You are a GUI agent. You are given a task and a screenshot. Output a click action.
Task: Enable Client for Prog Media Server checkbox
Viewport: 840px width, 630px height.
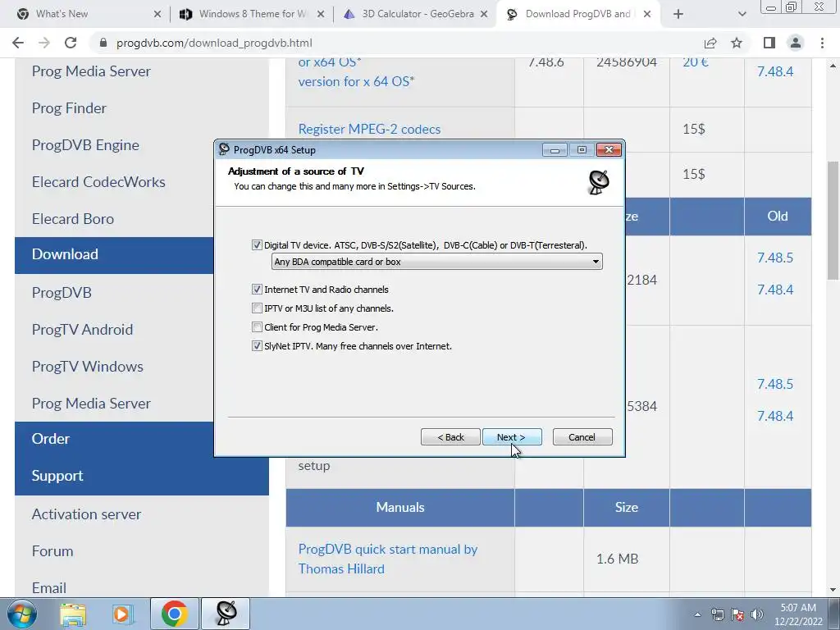pos(257,326)
